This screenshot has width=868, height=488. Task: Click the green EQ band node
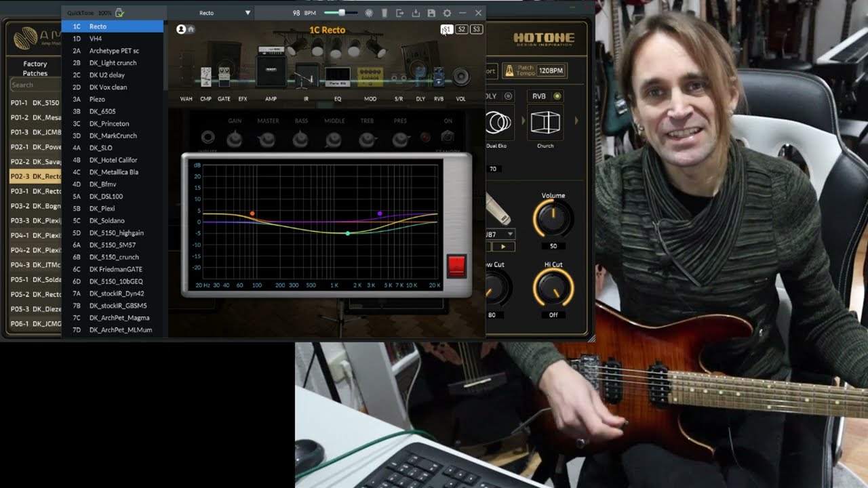348,233
